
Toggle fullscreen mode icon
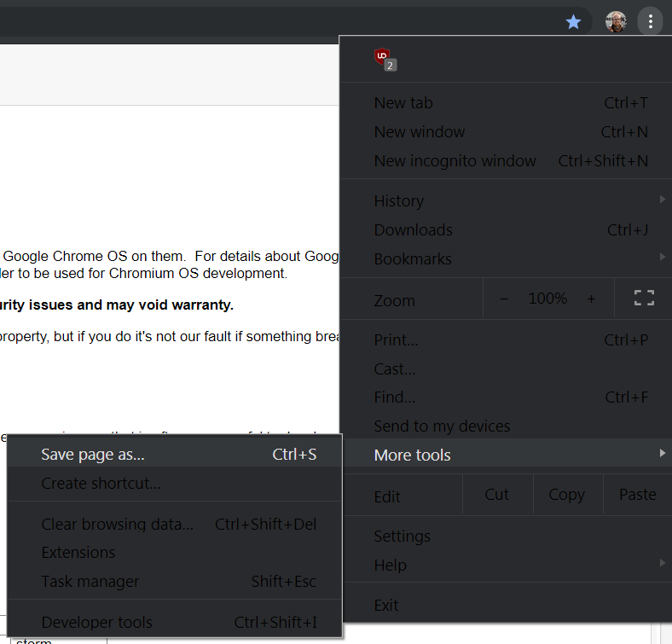pyautogui.click(x=644, y=299)
